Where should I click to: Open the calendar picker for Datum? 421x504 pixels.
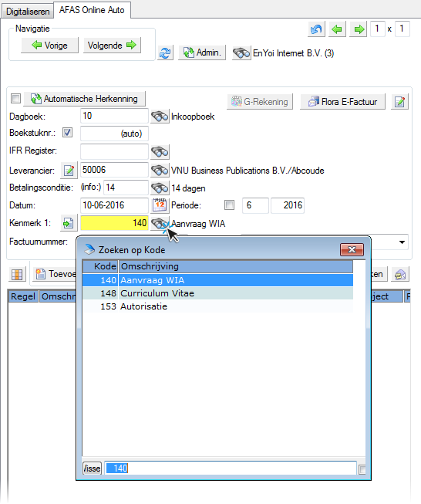click(x=160, y=205)
